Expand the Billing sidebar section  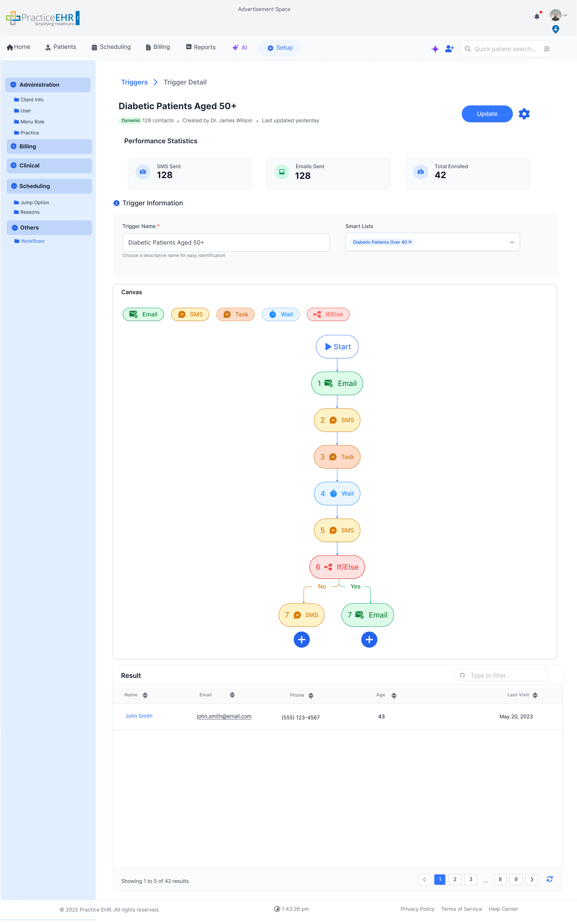coord(14,146)
